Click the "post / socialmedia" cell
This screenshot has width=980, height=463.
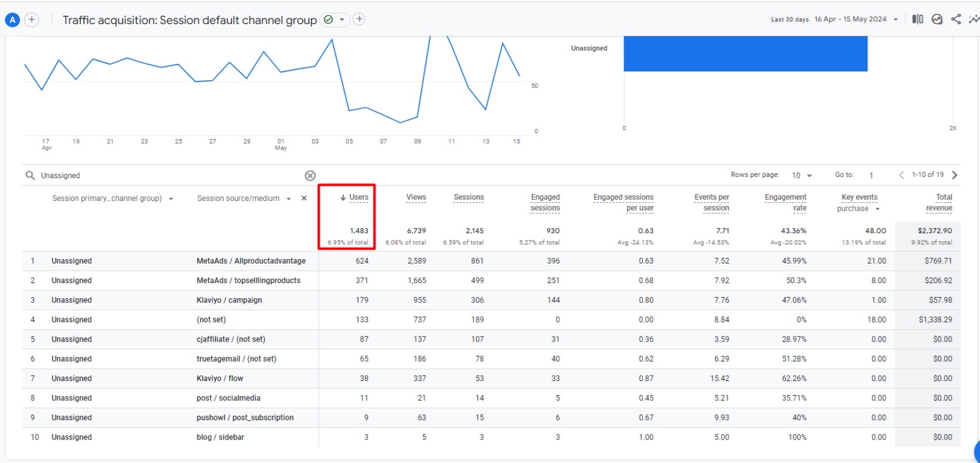click(x=229, y=398)
